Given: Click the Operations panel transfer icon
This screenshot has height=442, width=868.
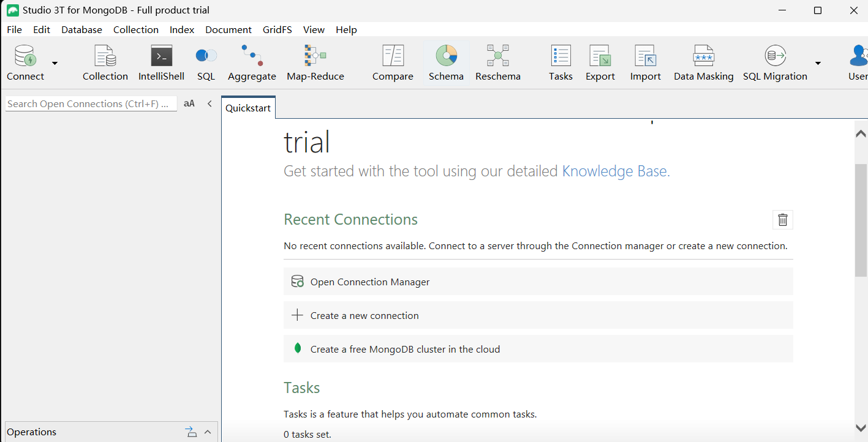Looking at the screenshot, I should click(191, 432).
